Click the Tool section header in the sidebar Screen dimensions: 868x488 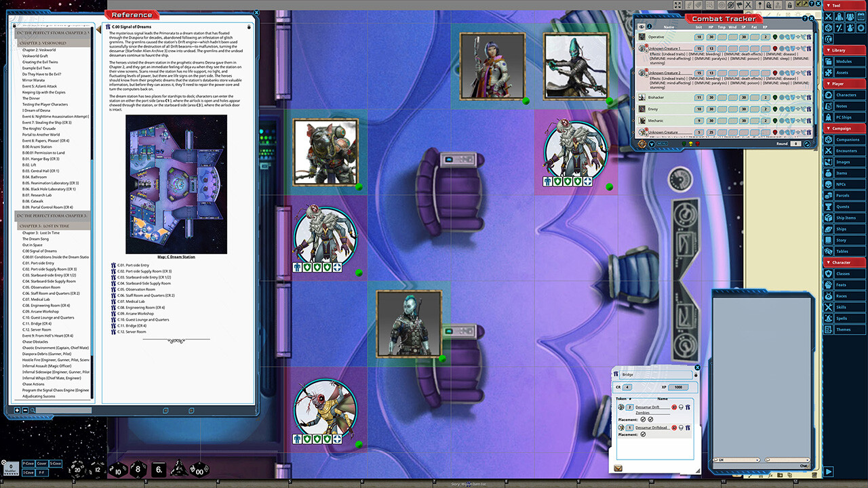[835, 5]
